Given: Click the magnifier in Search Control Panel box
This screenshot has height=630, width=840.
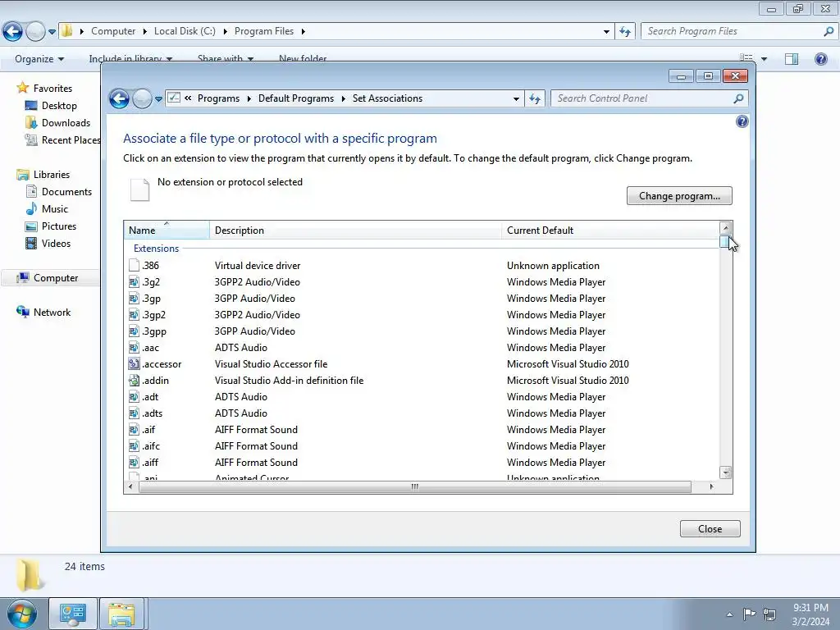Looking at the screenshot, I should point(738,98).
